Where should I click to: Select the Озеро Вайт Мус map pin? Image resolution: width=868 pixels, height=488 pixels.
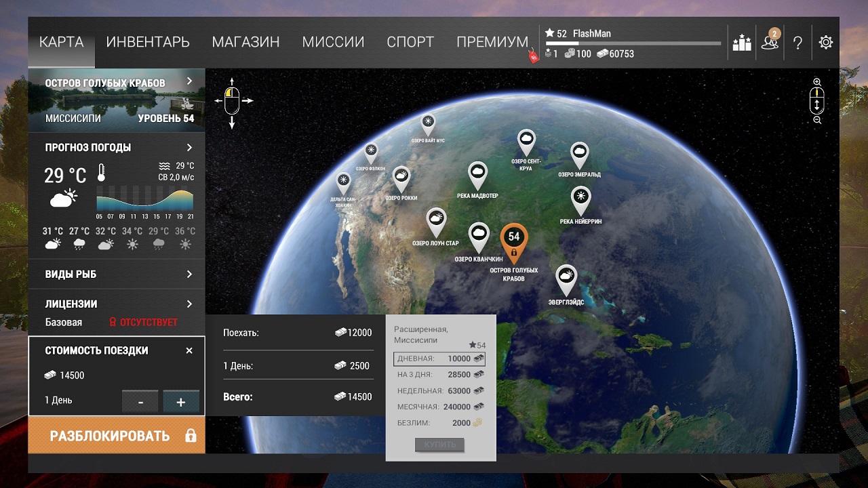[428, 125]
